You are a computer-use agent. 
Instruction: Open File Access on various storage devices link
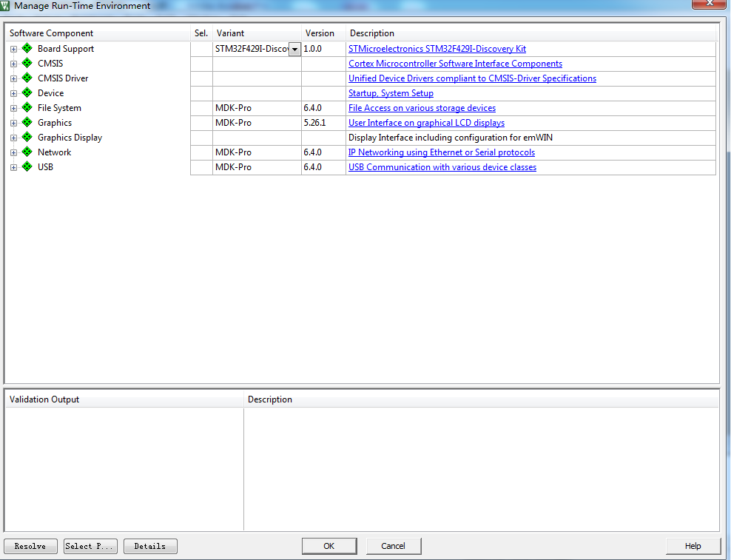(422, 108)
